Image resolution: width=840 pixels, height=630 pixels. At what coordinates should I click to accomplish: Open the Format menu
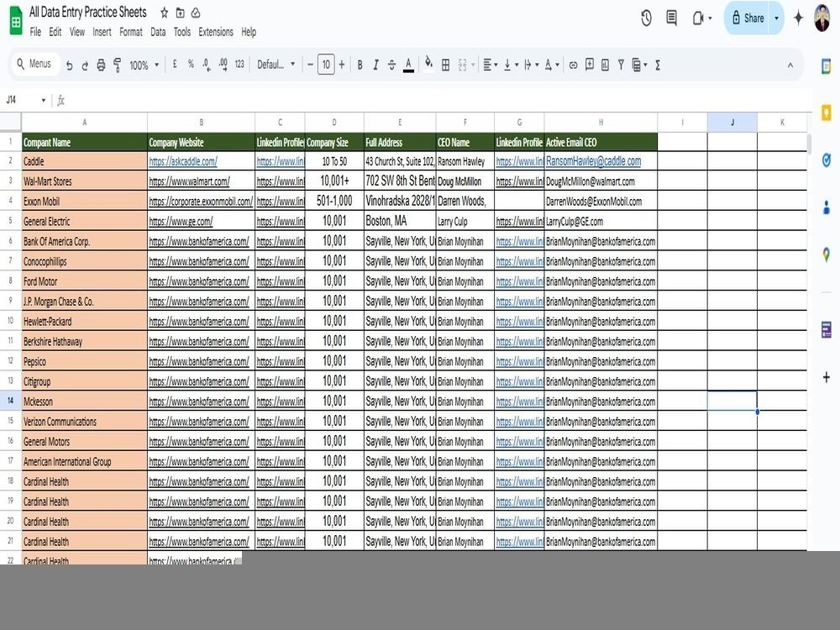click(131, 32)
